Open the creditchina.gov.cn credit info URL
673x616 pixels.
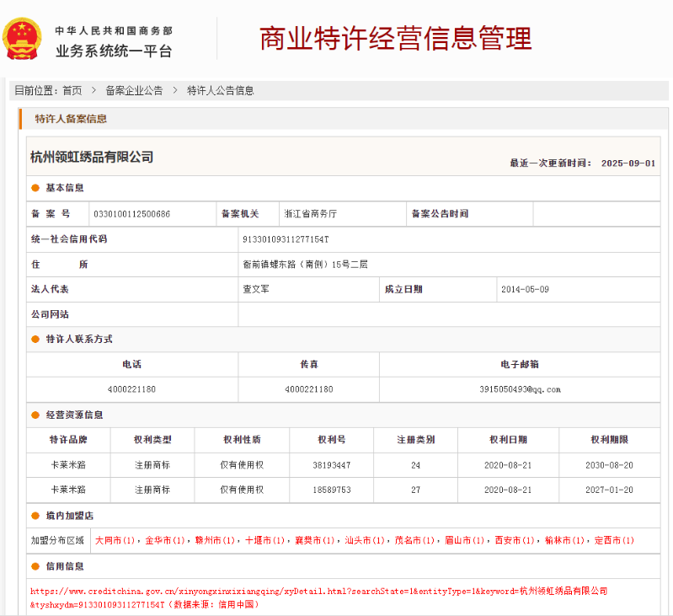click(318, 597)
